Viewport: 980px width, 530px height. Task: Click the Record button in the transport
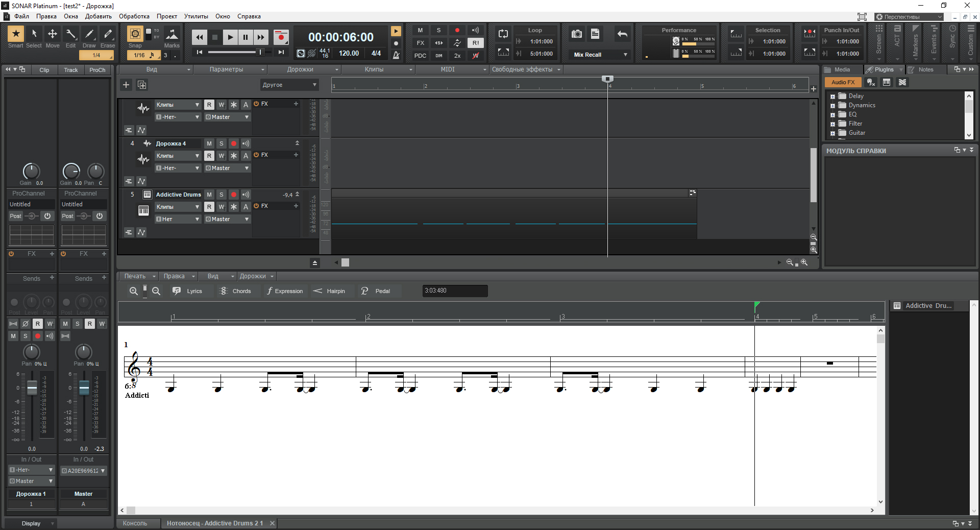[281, 37]
